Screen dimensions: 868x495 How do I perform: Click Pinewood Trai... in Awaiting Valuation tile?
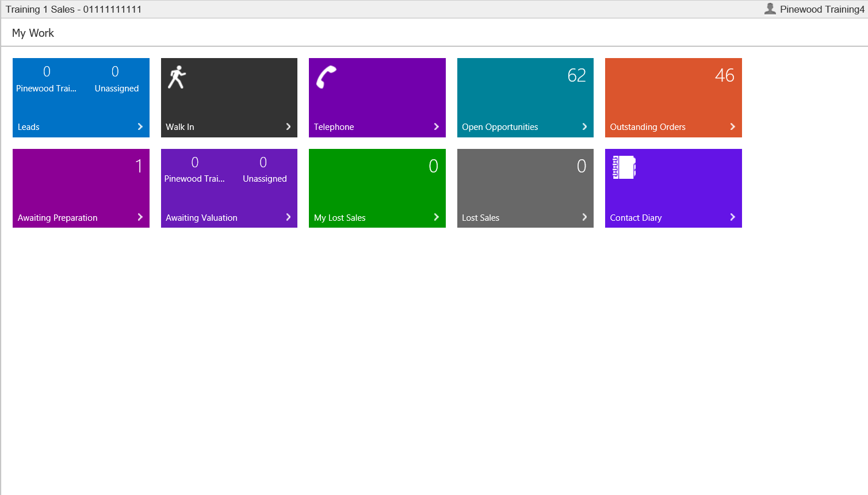(194, 179)
